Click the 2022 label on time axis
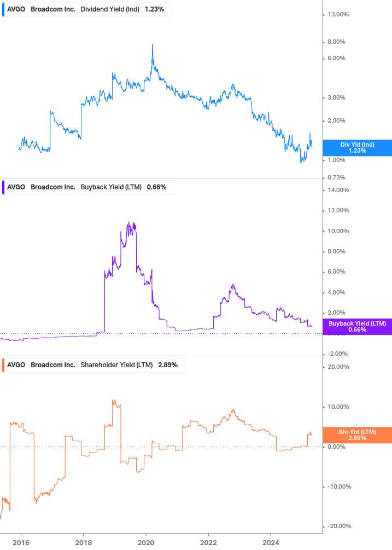Viewport: 392px width, 550px height. coord(208,543)
